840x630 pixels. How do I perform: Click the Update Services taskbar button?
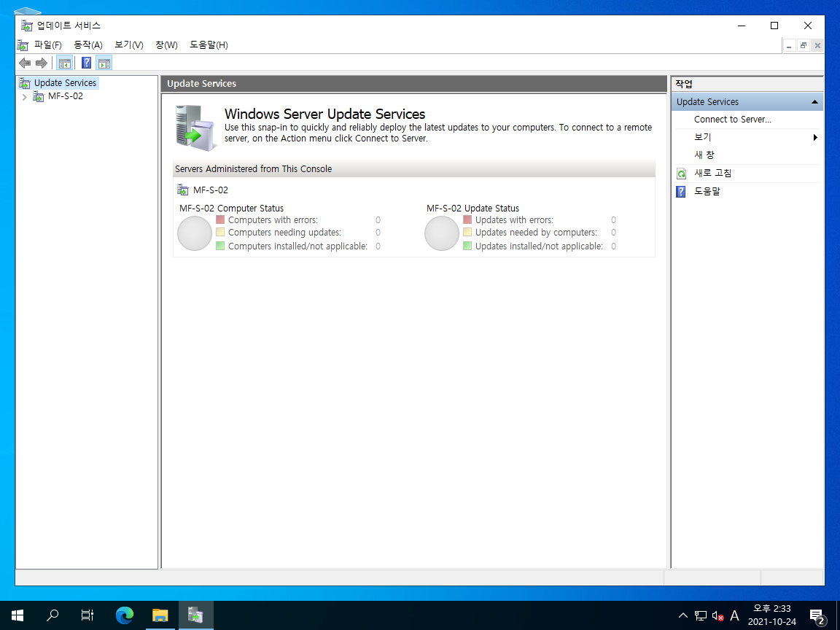tap(195, 615)
